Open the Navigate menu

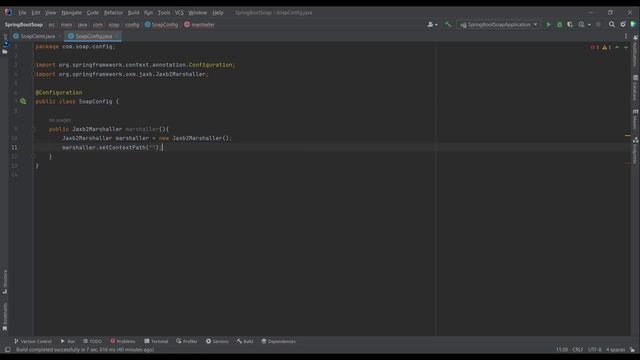71,13
